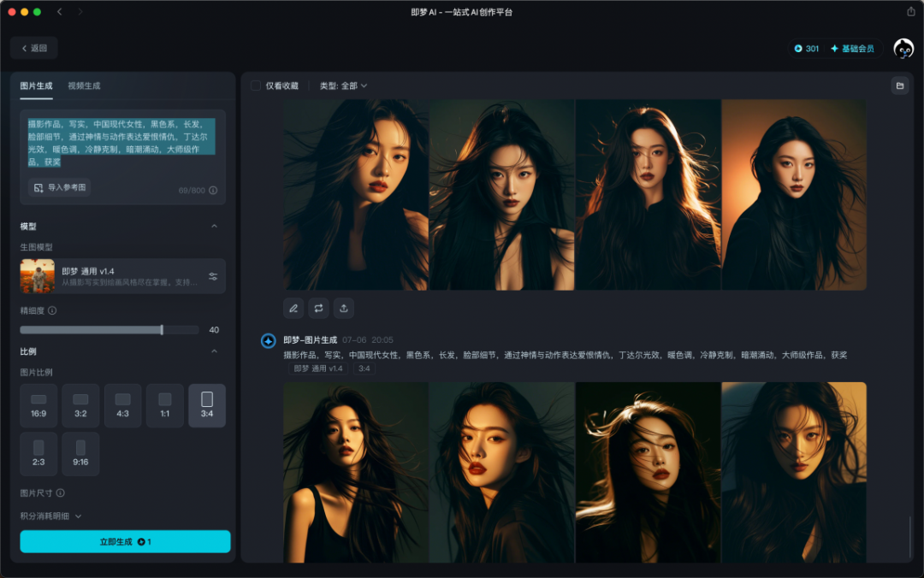
Task: Click the 07-06 20:05 timestamp
Action: pos(367,340)
